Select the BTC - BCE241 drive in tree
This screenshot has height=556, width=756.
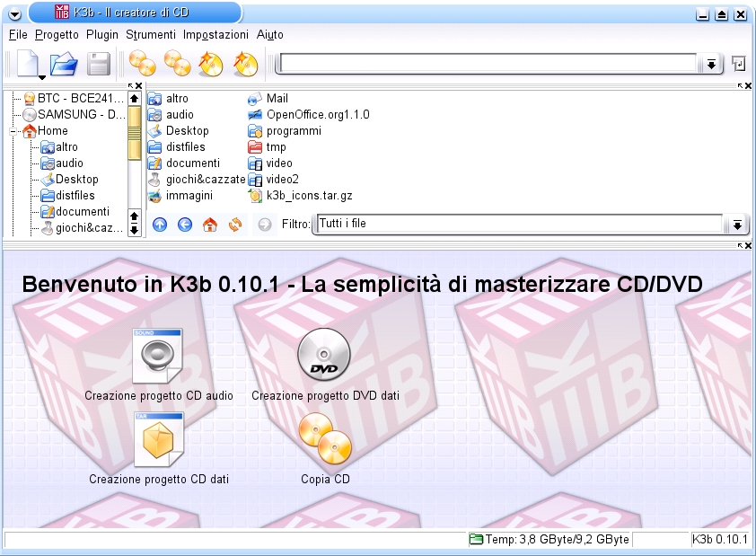pyautogui.click(x=75, y=99)
